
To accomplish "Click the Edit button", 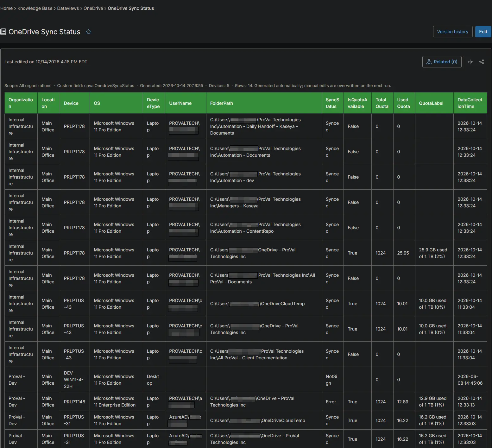I will [483, 32].
